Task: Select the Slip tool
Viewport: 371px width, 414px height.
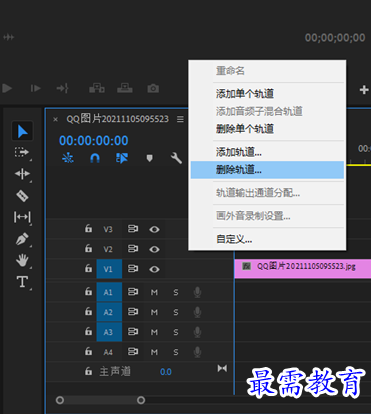Action: [x=22, y=217]
